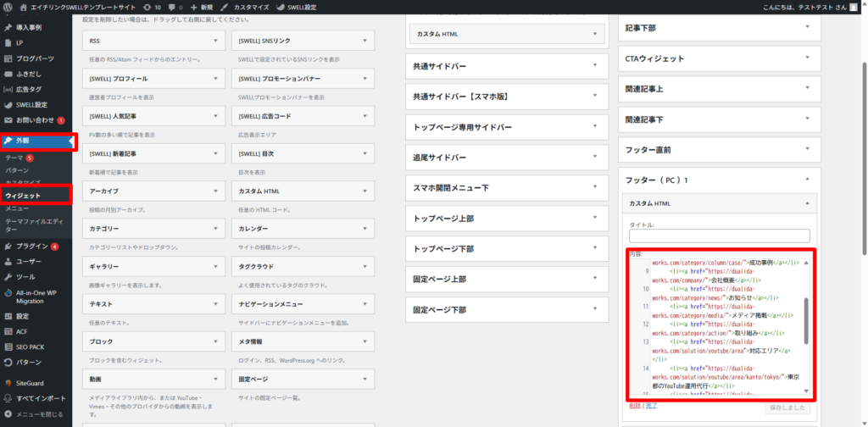The image size is (868, 427).
Task: Click the WordPress logo in admin bar
Action: [9, 7]
